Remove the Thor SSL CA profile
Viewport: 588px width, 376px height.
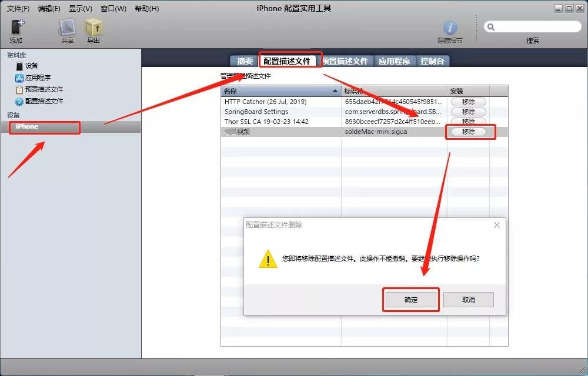point(469,122)
